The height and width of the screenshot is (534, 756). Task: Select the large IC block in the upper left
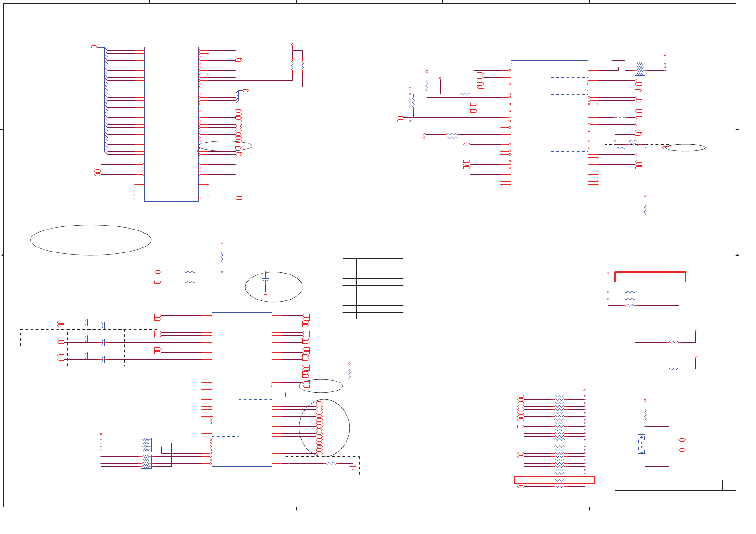[171, 124]
